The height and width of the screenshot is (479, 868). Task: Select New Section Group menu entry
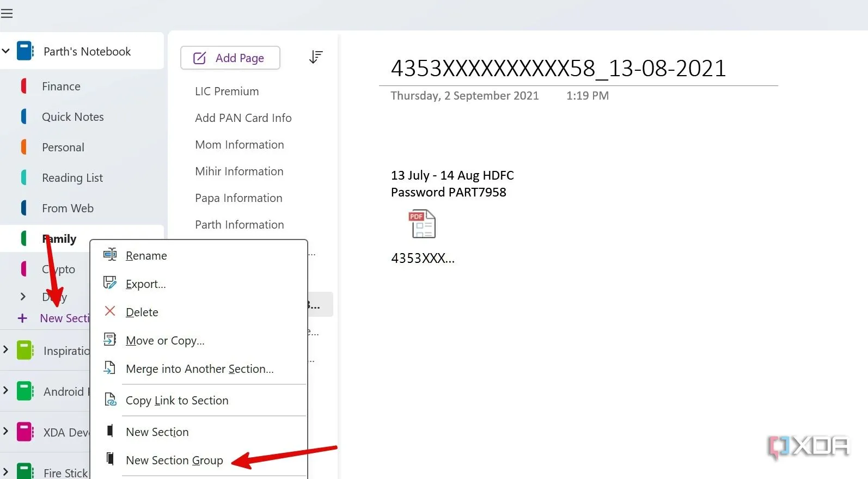point(174,460)
